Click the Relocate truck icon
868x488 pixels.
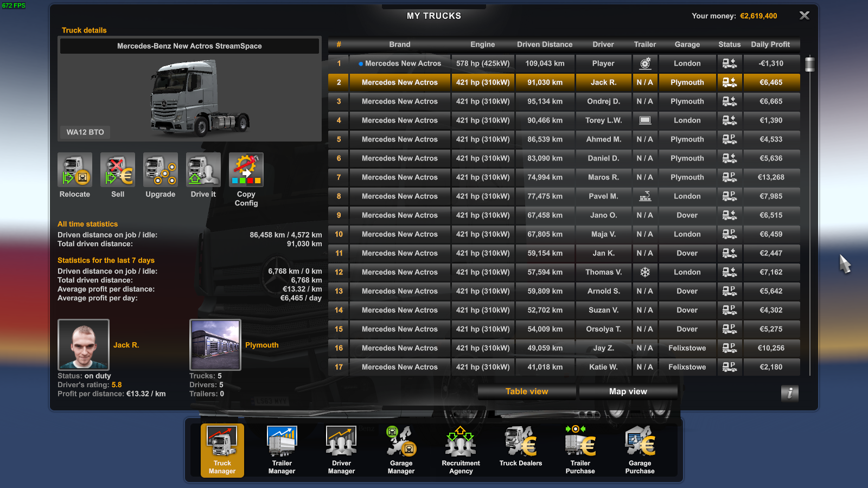pos(75,170)
